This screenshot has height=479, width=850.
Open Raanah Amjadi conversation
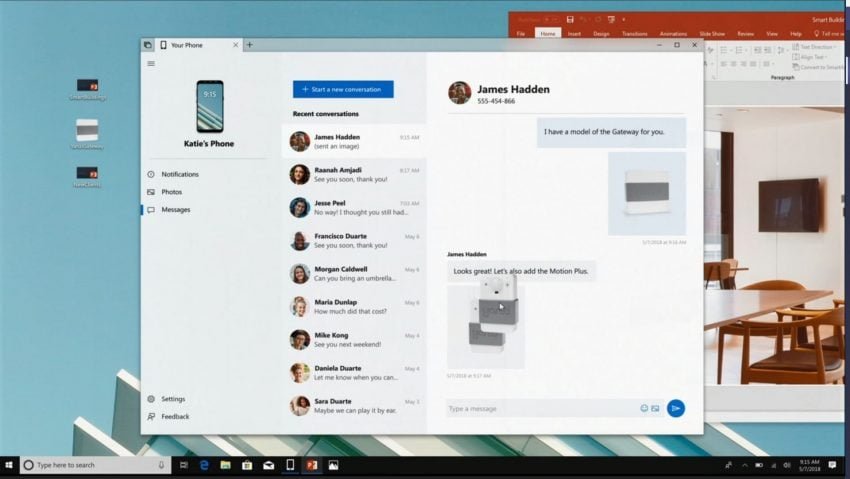click(x=354, y=175)
